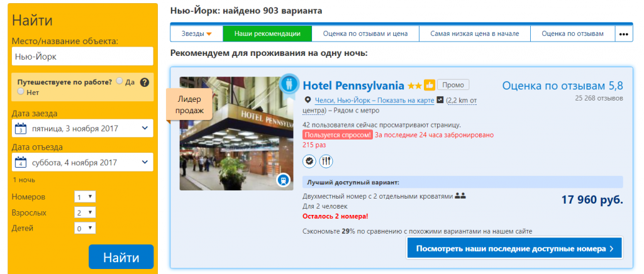Click the Промо badge
This screenshot has width=644, height=274.
point(453,85)
